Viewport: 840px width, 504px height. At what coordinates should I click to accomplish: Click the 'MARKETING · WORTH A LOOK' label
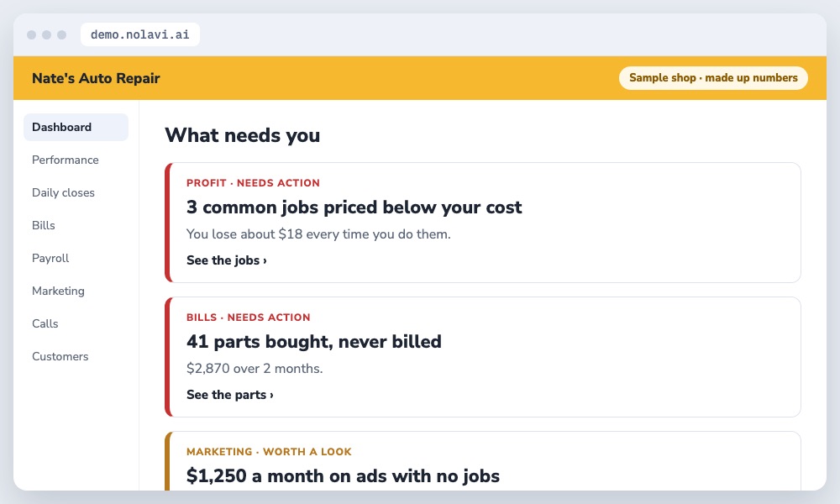pyautogui.click(x=269, y=452)
